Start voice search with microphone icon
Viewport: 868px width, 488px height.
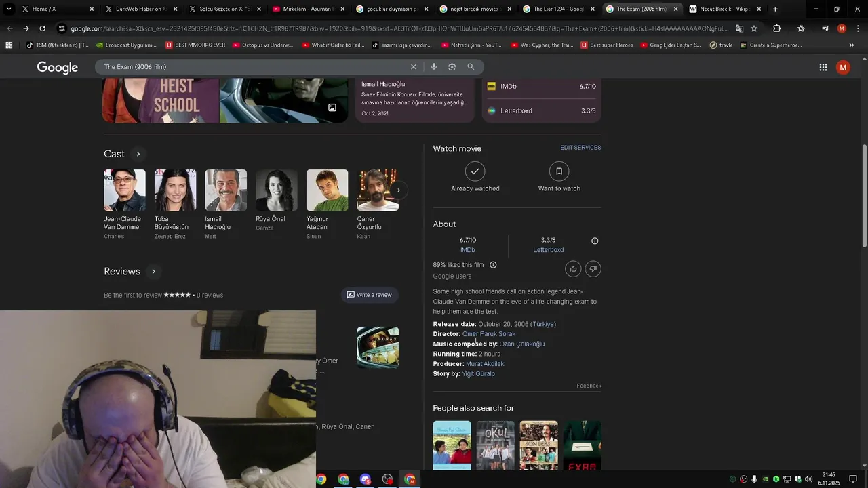tap(433, 67)
